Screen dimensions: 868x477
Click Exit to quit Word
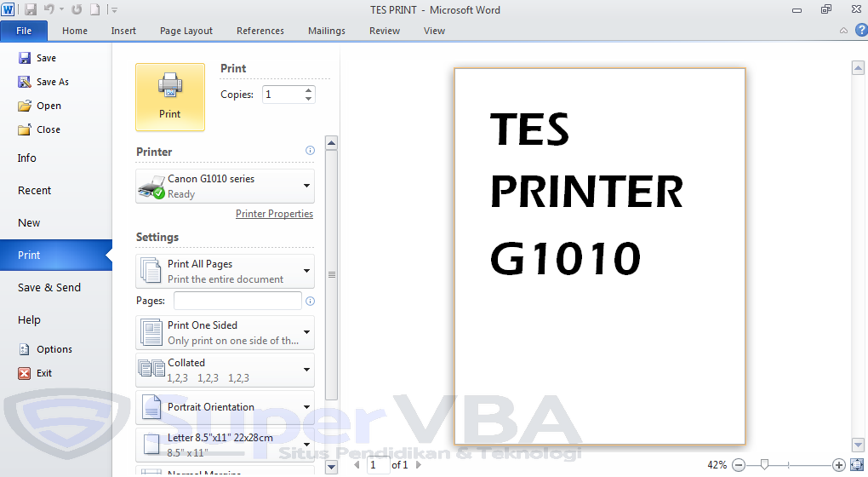click(x=35, y=373)
